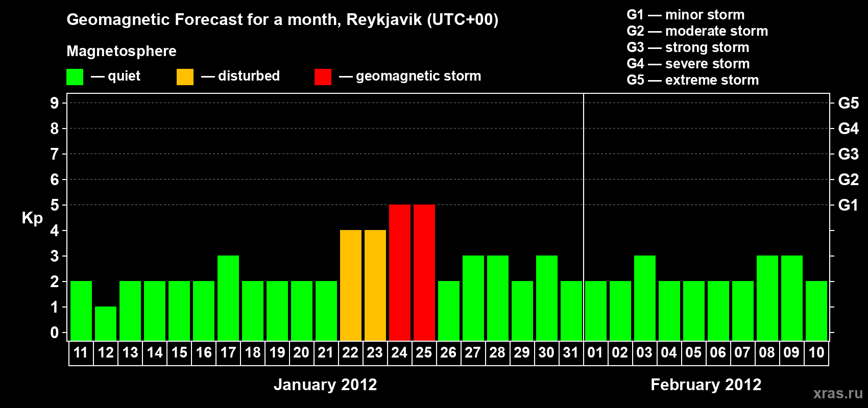Image resolution: width=868 pixels, height=408 pixels.
Task: Click the February 2012 month label
Action: pos(706,385)
